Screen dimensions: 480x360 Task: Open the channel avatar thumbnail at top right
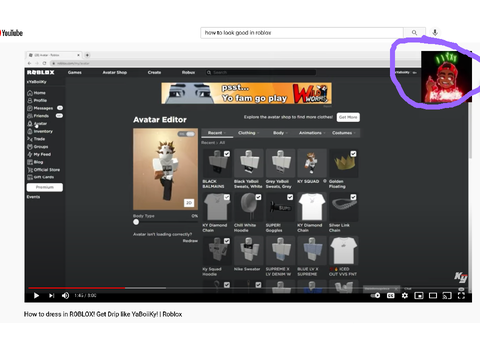[446, 77]
